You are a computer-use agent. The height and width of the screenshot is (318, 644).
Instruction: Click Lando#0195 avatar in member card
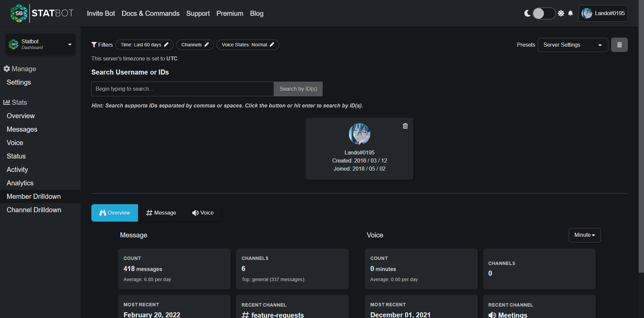(x=360, y=134)
